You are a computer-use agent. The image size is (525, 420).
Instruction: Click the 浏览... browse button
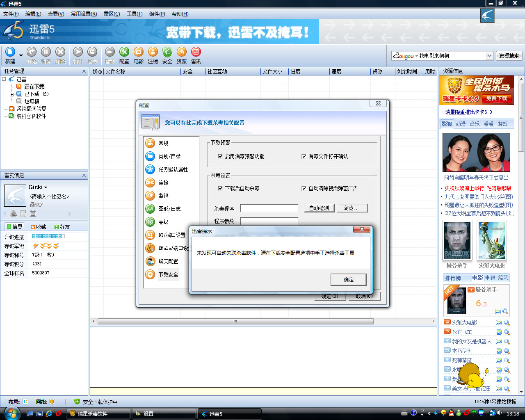point(352,208)
